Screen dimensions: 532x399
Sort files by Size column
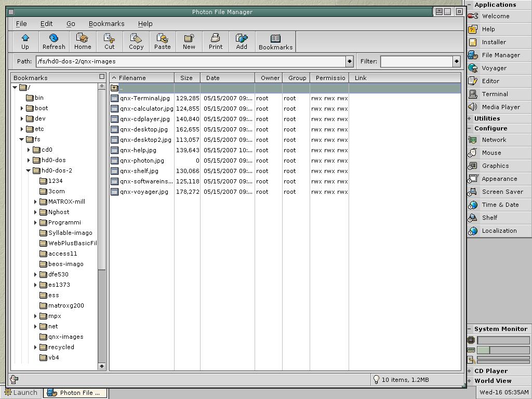[x=187, y=78]
